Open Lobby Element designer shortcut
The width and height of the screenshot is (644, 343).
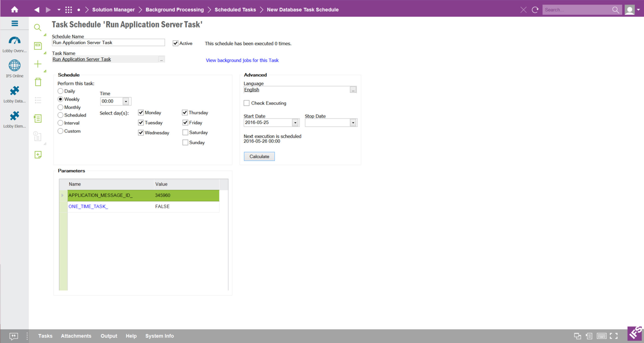tap(14, 119)
